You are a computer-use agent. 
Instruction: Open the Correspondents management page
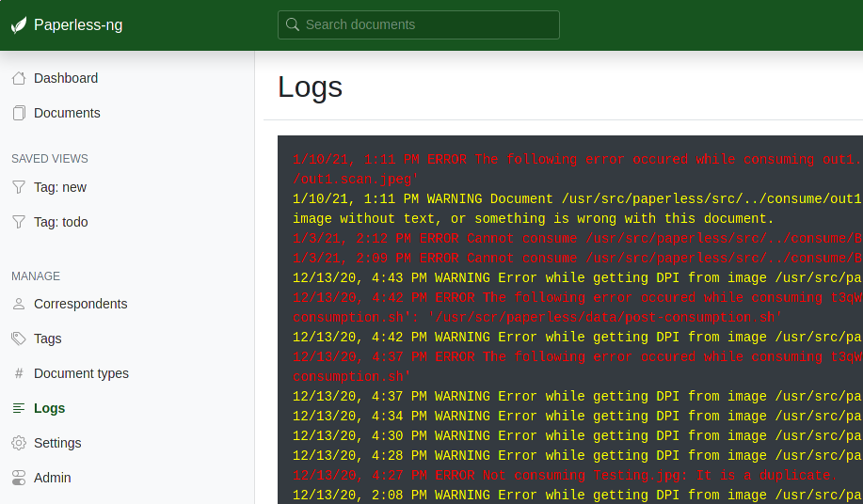(x=80, y=304)
